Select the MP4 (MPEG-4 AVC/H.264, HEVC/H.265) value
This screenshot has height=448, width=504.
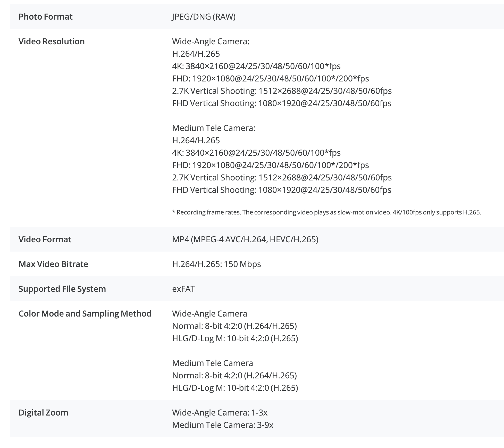tap(245, 239)
